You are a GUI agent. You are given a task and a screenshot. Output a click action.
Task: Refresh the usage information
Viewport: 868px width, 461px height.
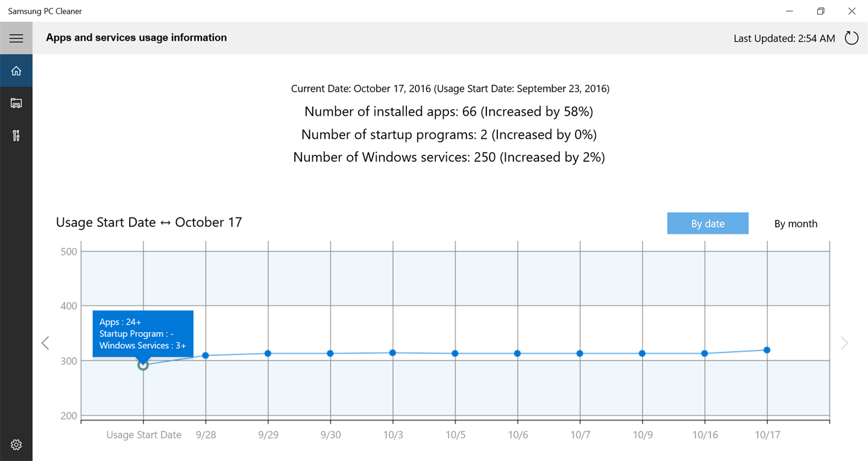point(851,38)
